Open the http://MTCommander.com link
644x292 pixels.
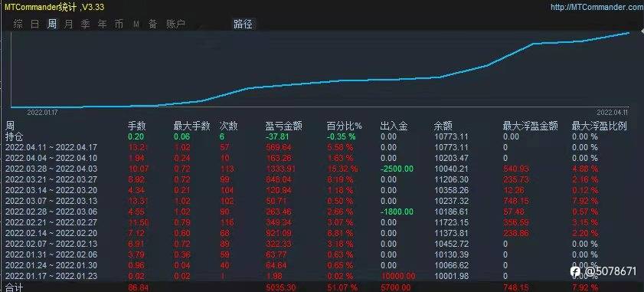[597, 7]
